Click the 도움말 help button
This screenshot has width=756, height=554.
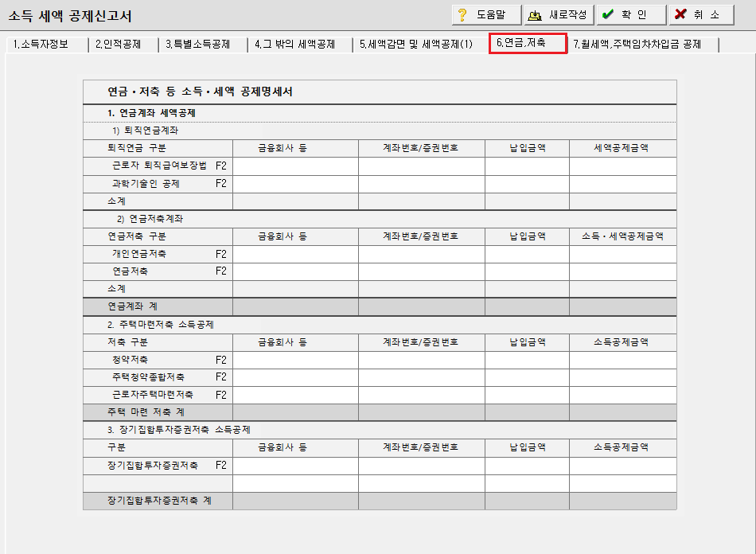tap(486, 15)
